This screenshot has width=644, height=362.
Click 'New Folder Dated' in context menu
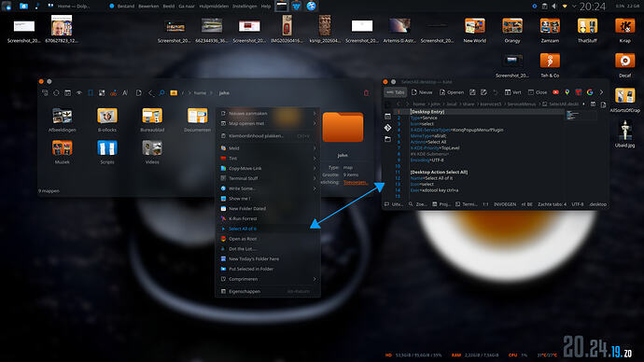point(267,208)
